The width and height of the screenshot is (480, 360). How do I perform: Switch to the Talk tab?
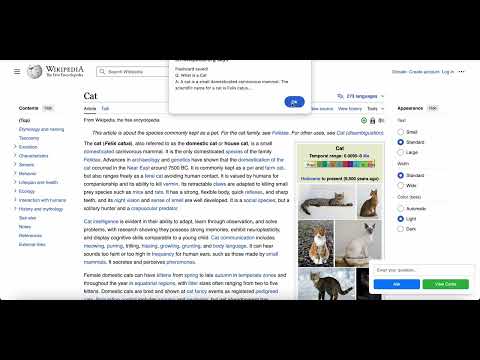click(105, 109)
